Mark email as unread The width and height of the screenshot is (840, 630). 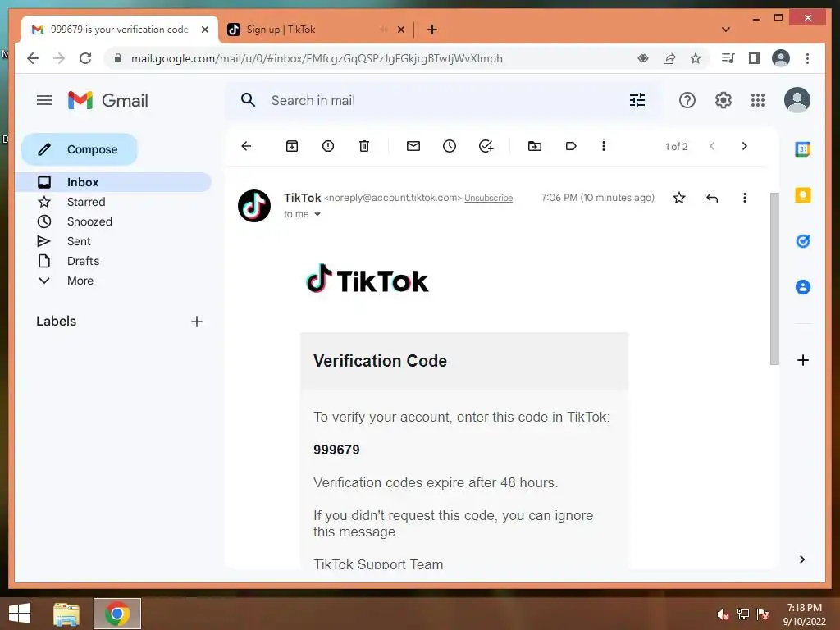pos(413,146)
